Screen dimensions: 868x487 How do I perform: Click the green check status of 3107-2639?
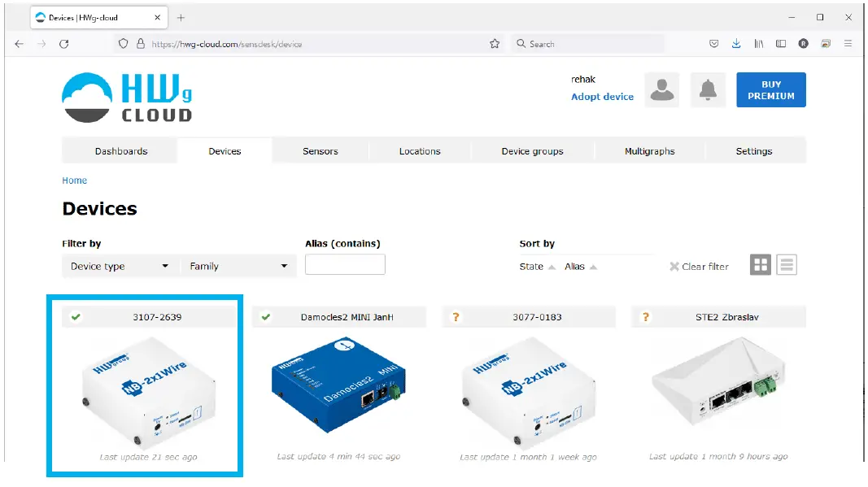(76, 317)
